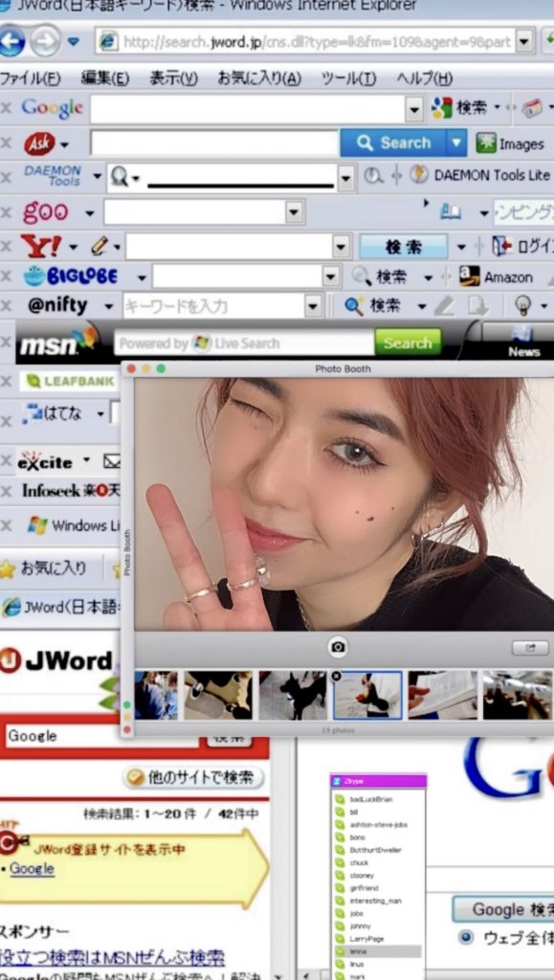Click the @nifty light bulb icon
Viewport: 554px width, 980px height.
click(523, 305)
